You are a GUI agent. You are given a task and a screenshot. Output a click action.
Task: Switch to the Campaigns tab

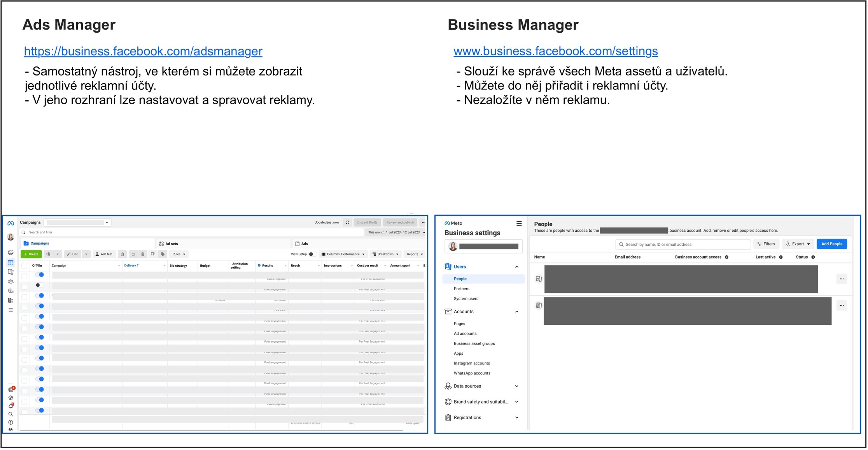pos(87,243)
